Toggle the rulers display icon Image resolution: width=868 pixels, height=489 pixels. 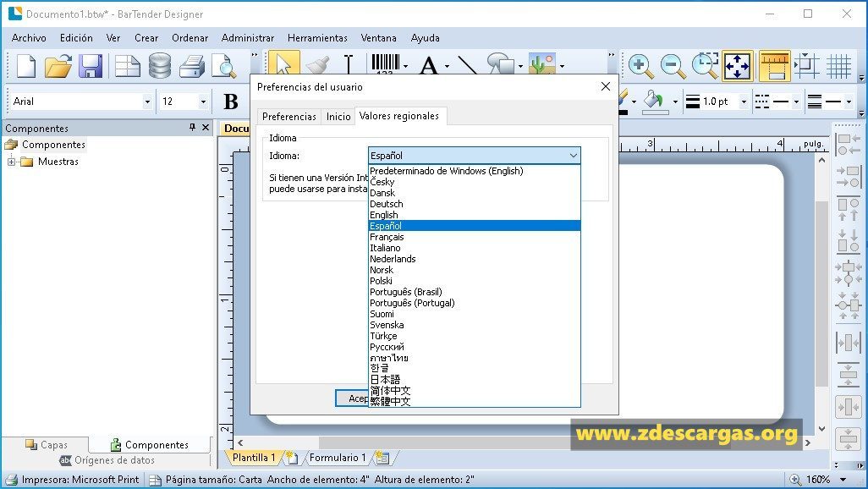(774, 66)
